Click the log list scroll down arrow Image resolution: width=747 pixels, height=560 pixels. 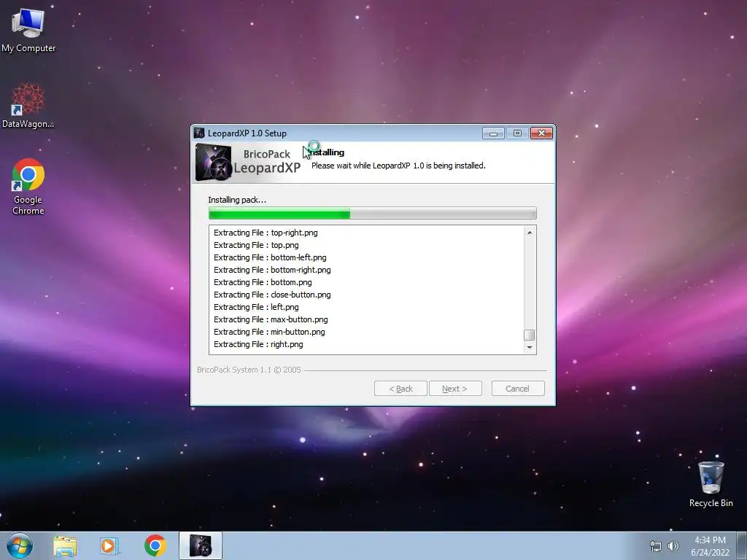pyautogui.click(x=530, y=348)
